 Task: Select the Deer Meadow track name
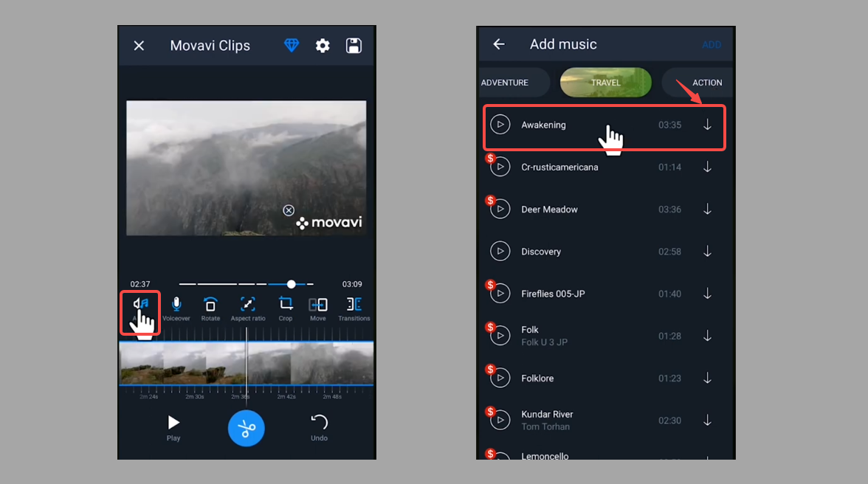pos(549,209)
